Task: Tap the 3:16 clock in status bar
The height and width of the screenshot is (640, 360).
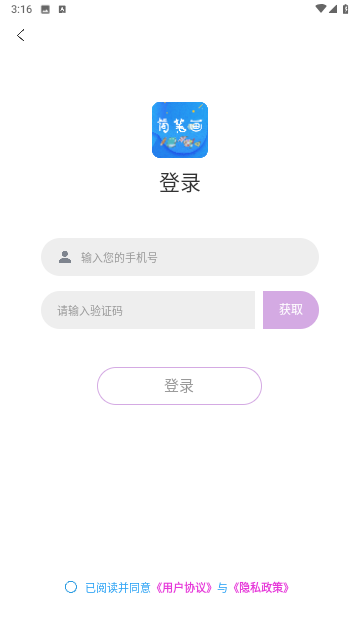Action: pyautogui.click(x=21, y=9)
